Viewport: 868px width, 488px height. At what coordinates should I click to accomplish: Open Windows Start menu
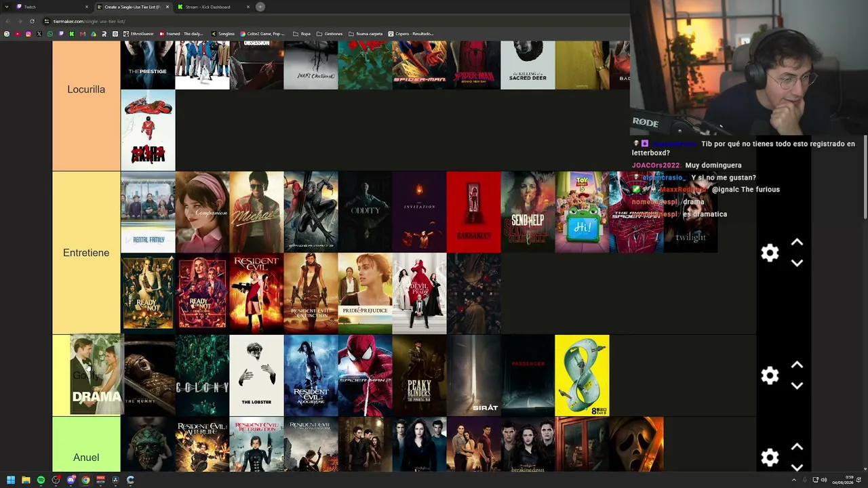coord(11,480)
